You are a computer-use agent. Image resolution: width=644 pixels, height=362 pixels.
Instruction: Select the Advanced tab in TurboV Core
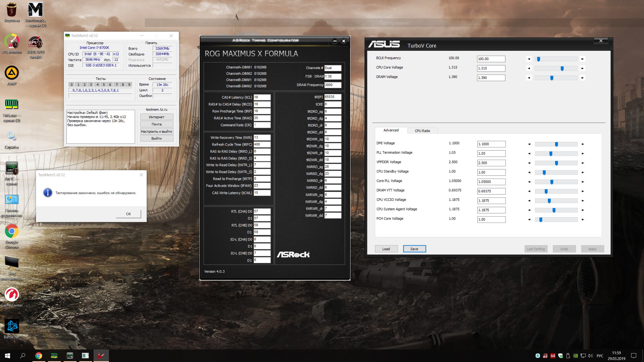[x=391, y=130]
